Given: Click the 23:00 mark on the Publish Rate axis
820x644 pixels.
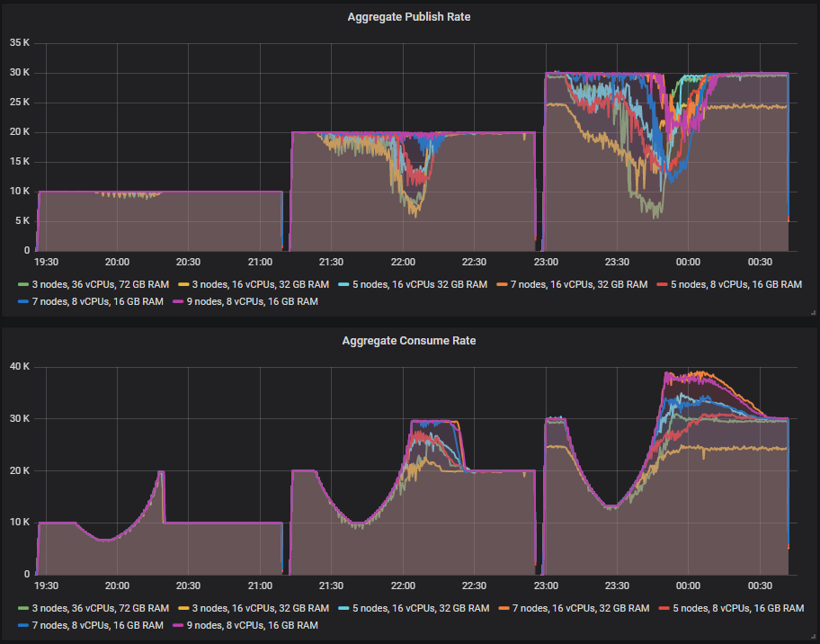Looking at the screenshot, I should (x=547, y=262).
